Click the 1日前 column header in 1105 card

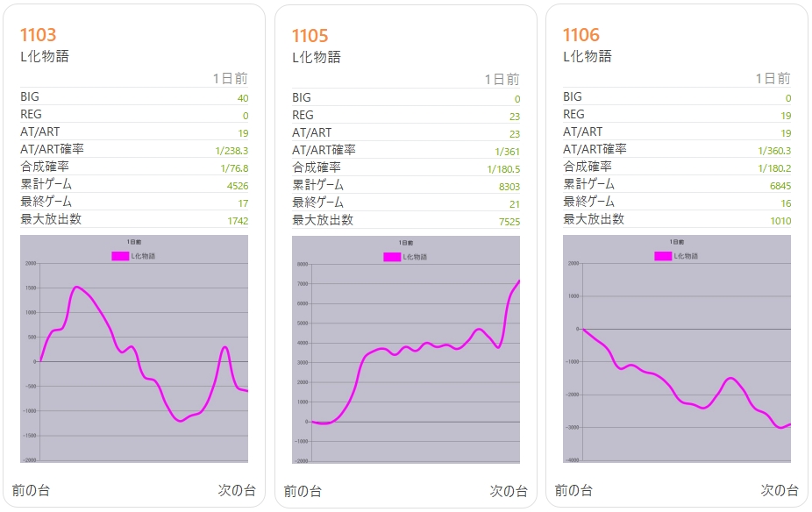(502, 80)
